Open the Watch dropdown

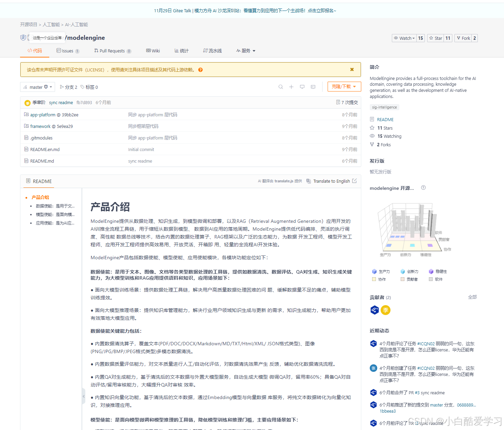coord(404,38)
